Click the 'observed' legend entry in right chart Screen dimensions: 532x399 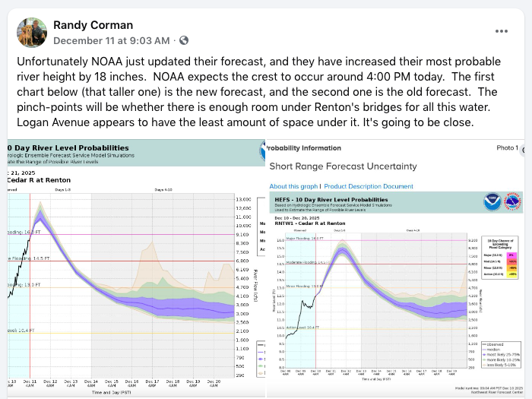(496, 344)
